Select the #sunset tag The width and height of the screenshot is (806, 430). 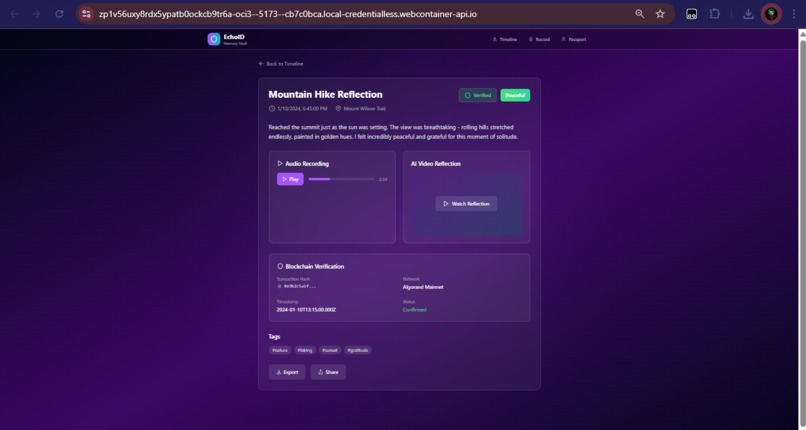click(329, 350)
